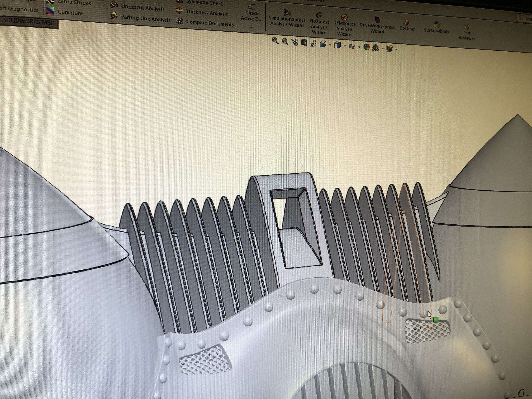Image resolution: width=532 pixels, height=399 pixels.
Task: Click the Apply Scene icon
Action: [375, 48]
